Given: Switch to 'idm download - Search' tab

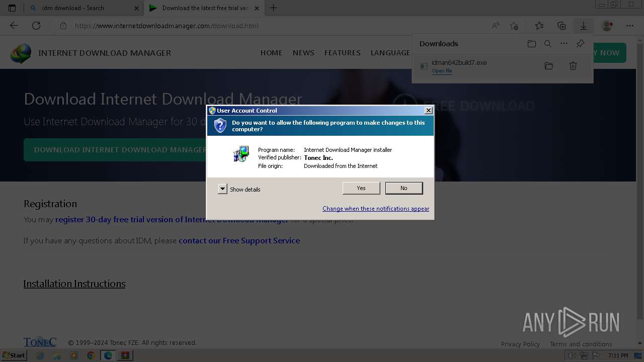Looking at the screenshot, I should pyautogui.click(x=83, y=8).
